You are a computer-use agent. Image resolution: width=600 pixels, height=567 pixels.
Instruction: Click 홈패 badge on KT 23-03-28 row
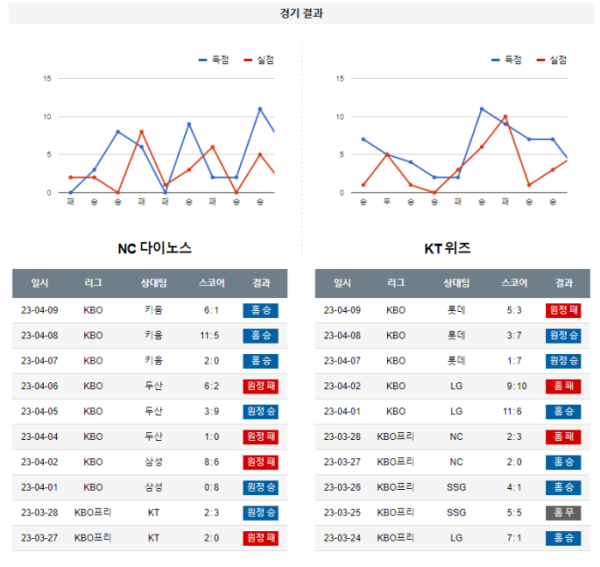point(563,437)
